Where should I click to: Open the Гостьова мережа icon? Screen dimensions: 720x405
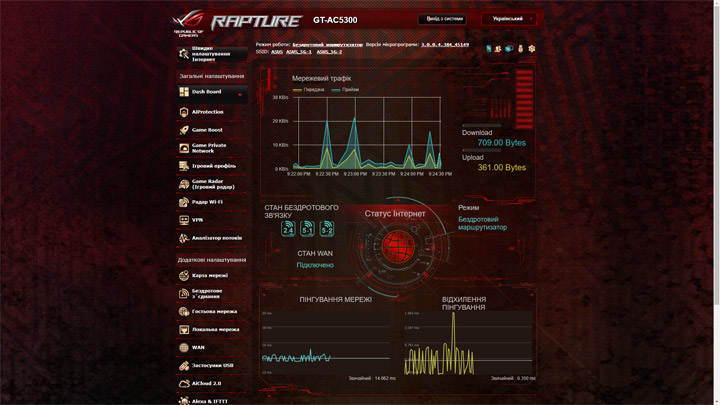[x=184, y=311]
